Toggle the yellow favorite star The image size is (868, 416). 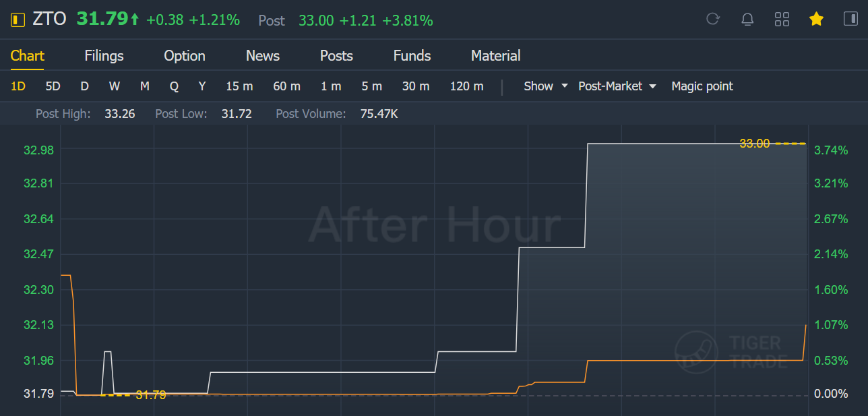816,19
